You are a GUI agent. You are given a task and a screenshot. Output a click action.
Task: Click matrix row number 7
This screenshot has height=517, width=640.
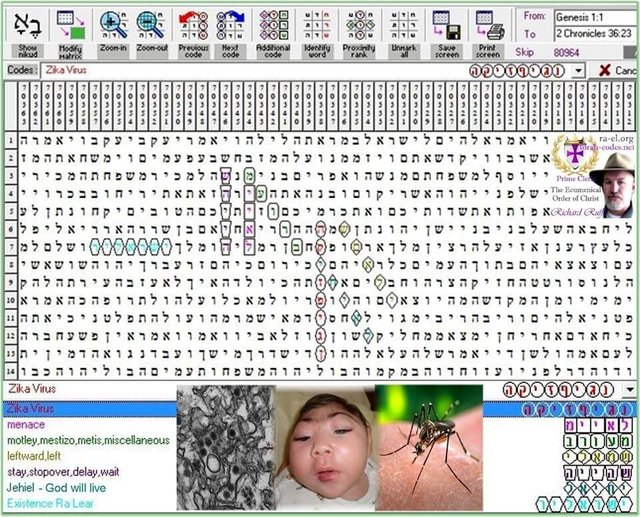11,247
